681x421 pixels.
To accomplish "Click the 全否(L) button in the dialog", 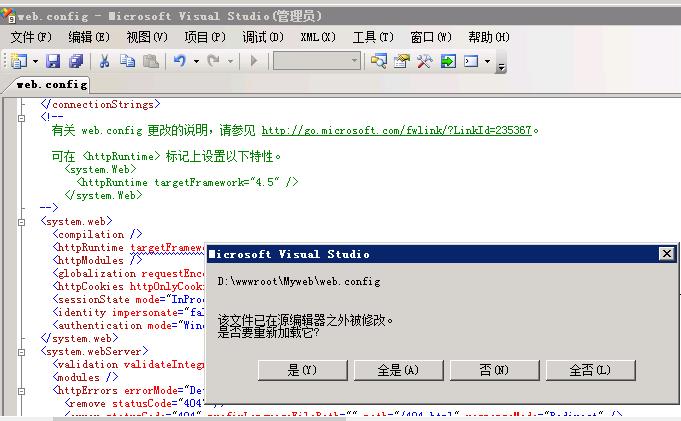I will coord(590,370).
